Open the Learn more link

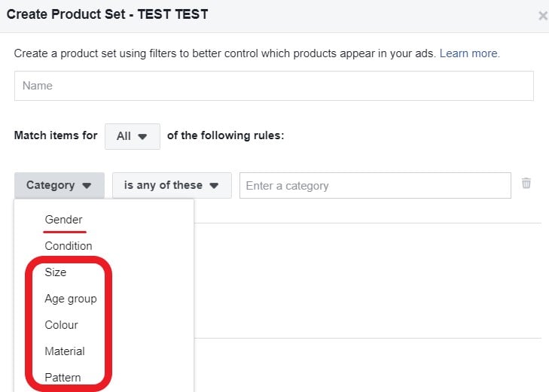pos(469,53)
